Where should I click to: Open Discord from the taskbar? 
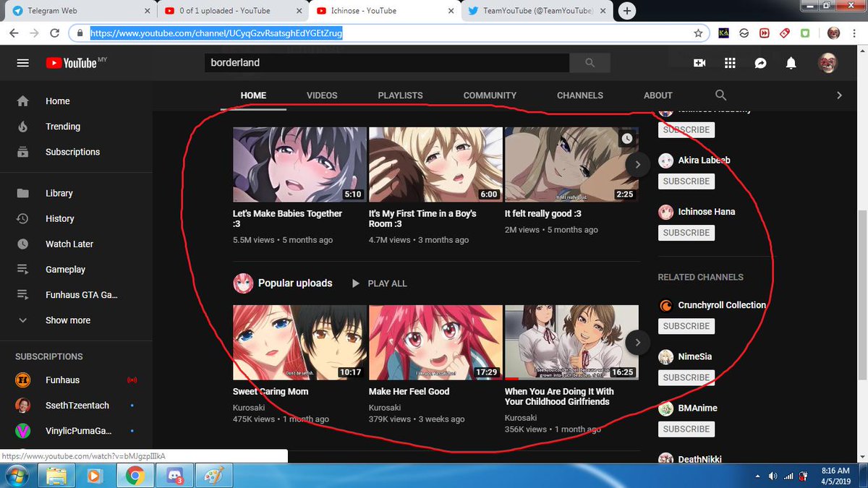pyautogui.click(x=173, y=476)
